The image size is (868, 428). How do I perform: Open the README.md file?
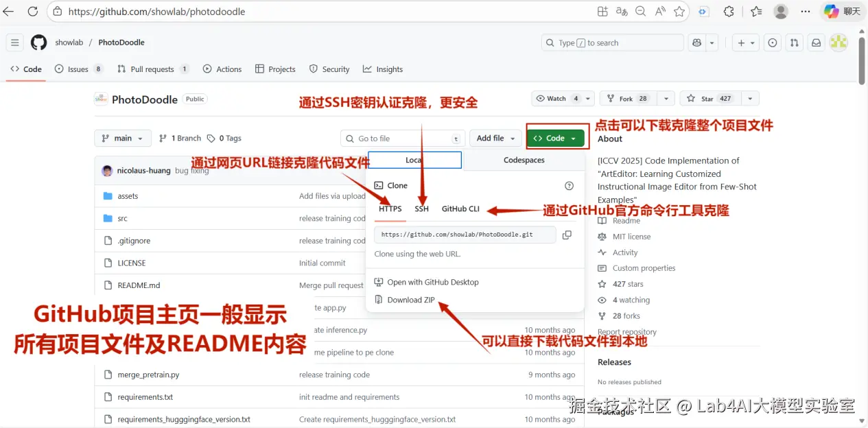[139, 285]
